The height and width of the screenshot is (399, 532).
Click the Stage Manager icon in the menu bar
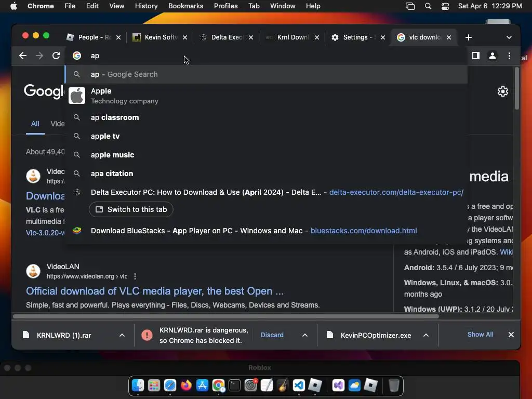point(410,6)
